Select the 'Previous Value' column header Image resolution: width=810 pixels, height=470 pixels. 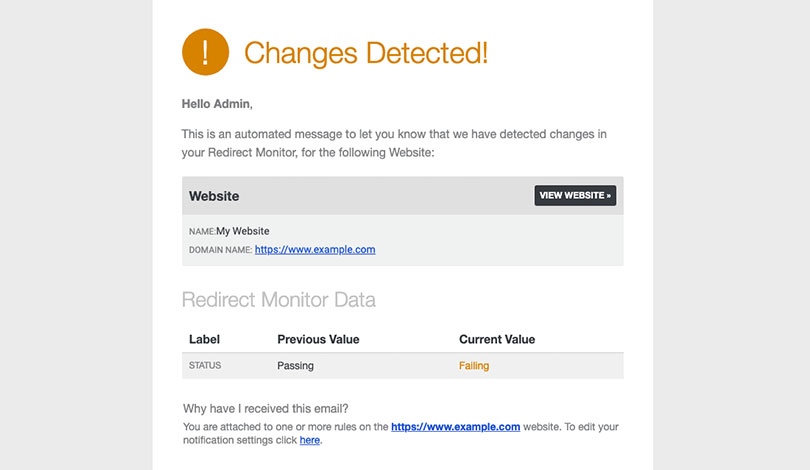pos(318,339)
